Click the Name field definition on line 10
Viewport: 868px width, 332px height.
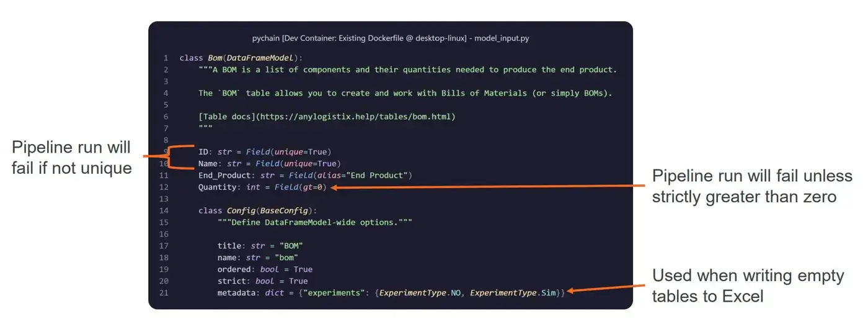click(x=270, y=164)
